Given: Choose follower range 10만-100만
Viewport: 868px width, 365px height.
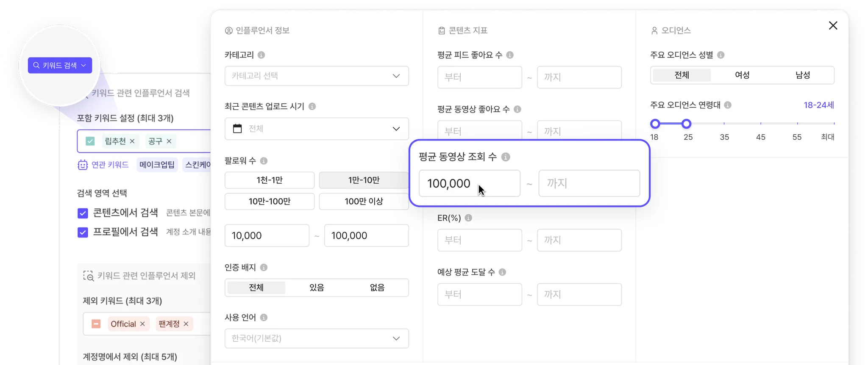Looking at the screenshot, I should point(270,201).
